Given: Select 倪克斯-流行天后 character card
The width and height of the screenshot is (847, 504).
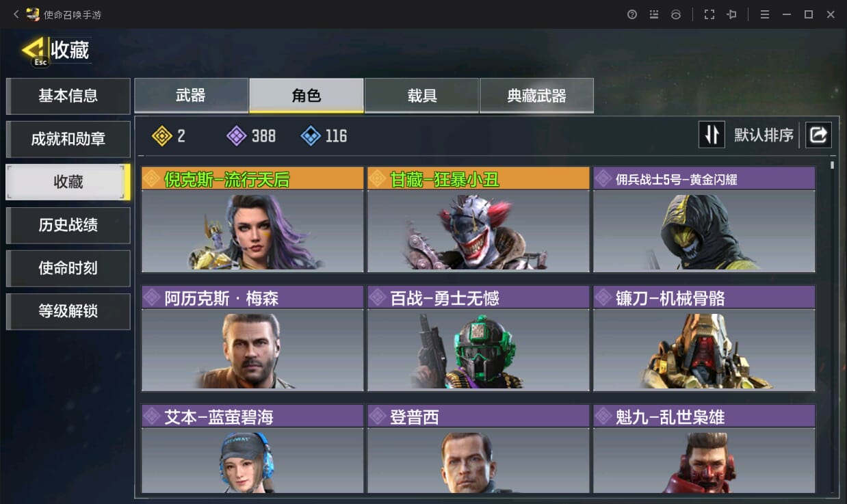Looking at the screenshot, I should pyautogui.click(x=252, y=220).
